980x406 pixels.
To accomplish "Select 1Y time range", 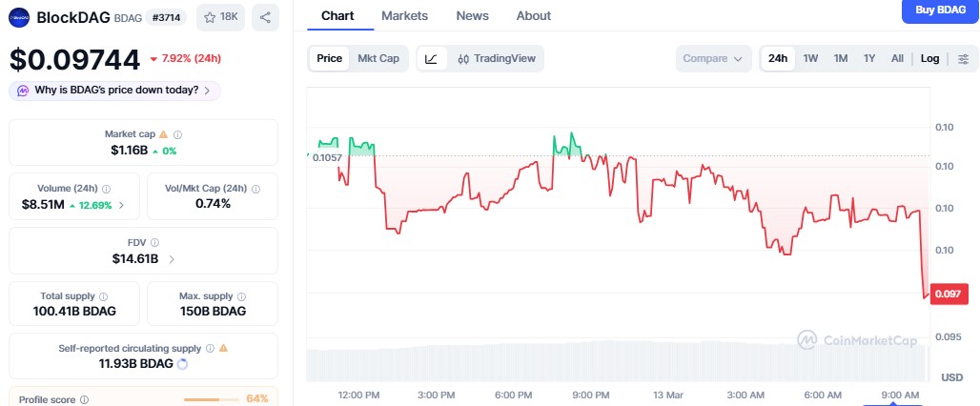I will tap(869, 59).
